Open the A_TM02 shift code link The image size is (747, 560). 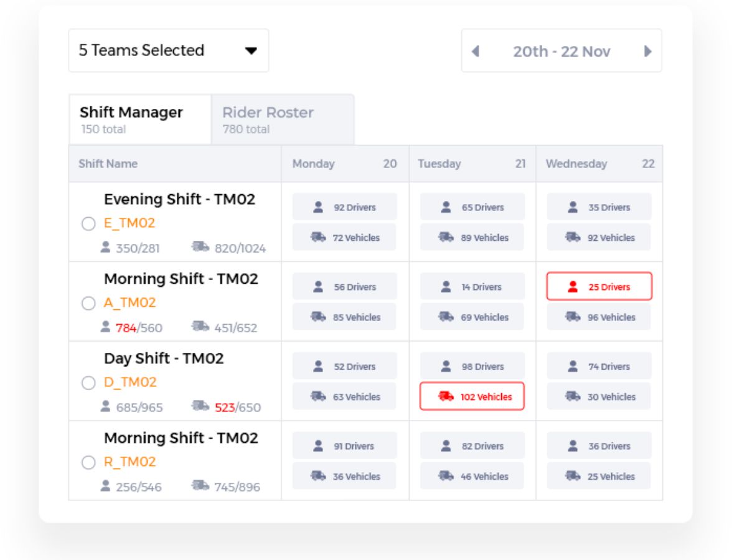pos(129,302)
